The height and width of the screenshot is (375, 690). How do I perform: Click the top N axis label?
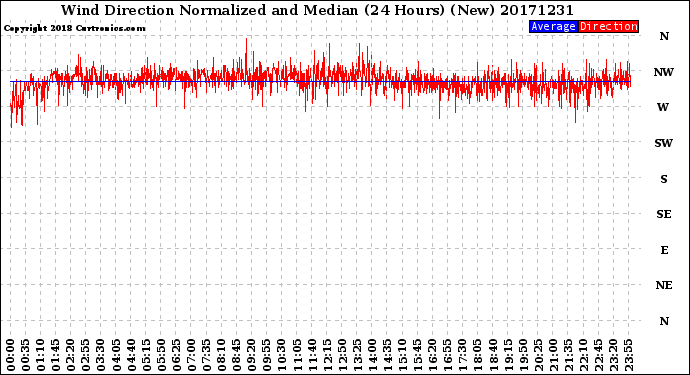click(x=664, y=37)
